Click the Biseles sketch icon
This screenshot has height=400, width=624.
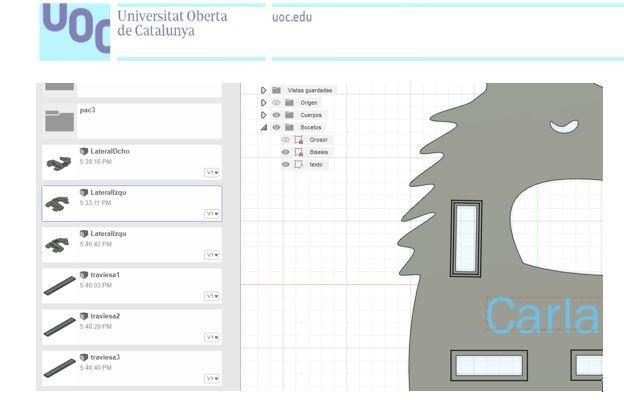(x=298, y=152)
